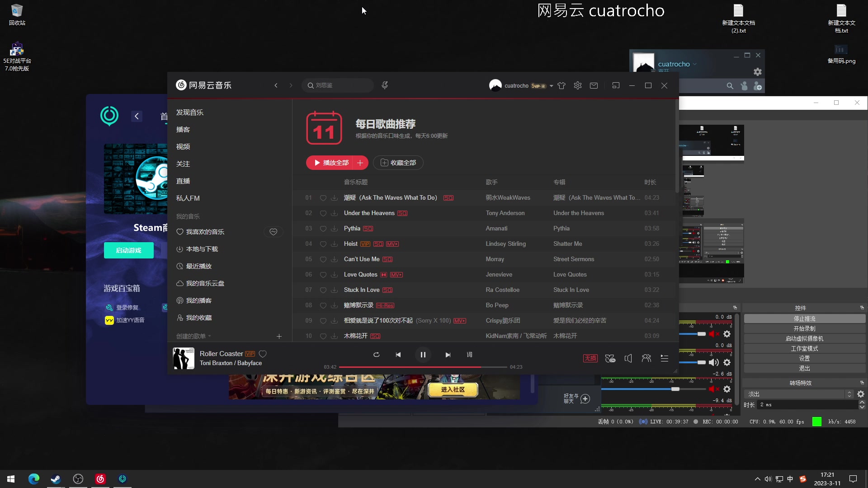Switch to mini player mode icon
868x488 pixels.
click(x=616, y=85)
